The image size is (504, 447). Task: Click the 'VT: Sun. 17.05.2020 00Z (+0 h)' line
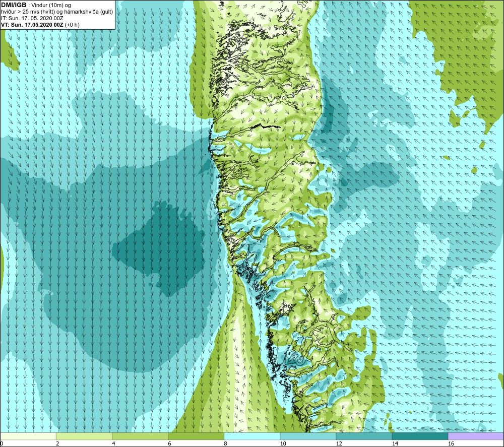(40, 24)
